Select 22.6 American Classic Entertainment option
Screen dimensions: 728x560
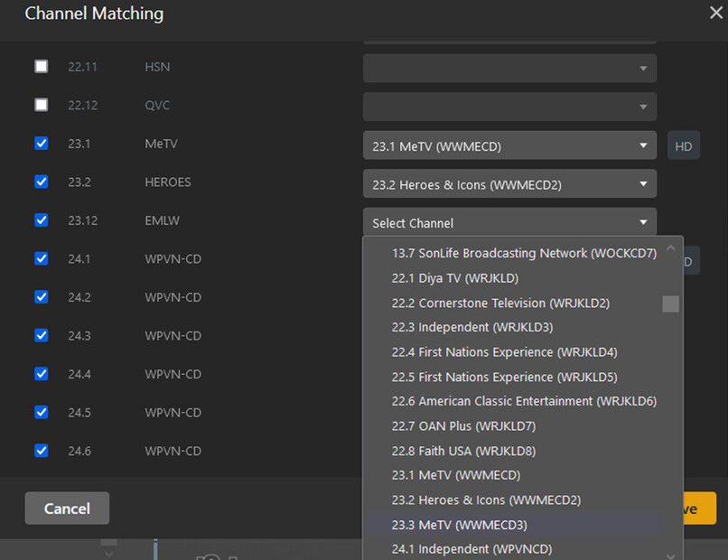point(515,401)
